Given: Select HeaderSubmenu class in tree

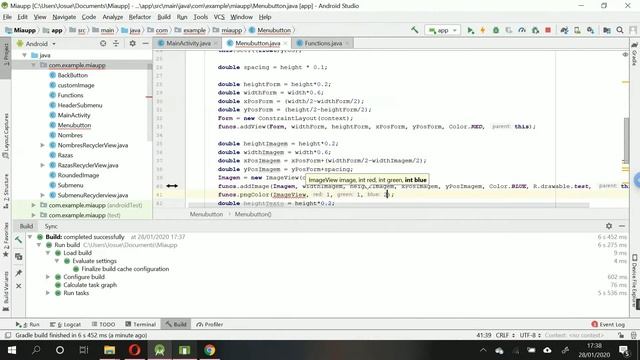Looking at the screenshot, I should [80, 105].
